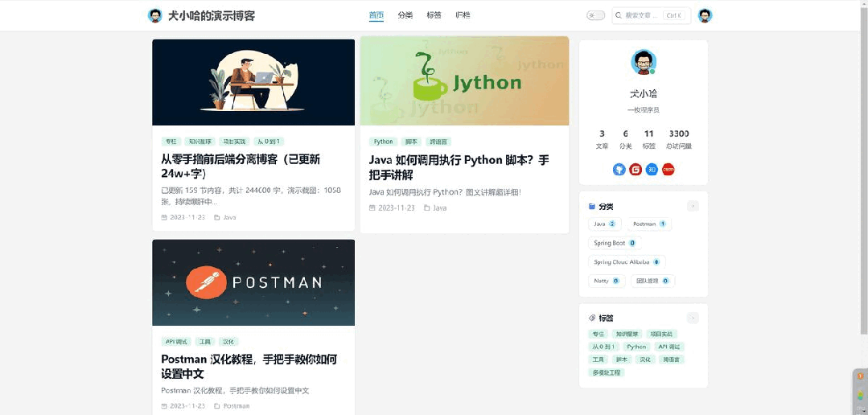Select the 脚本 tag on the Jython article card
The width and height of the screenshot is (868, 415).
(x=411, y=142)
